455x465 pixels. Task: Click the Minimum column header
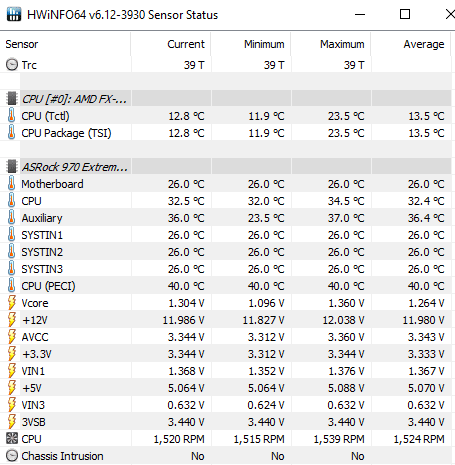(x=251, y=44)
